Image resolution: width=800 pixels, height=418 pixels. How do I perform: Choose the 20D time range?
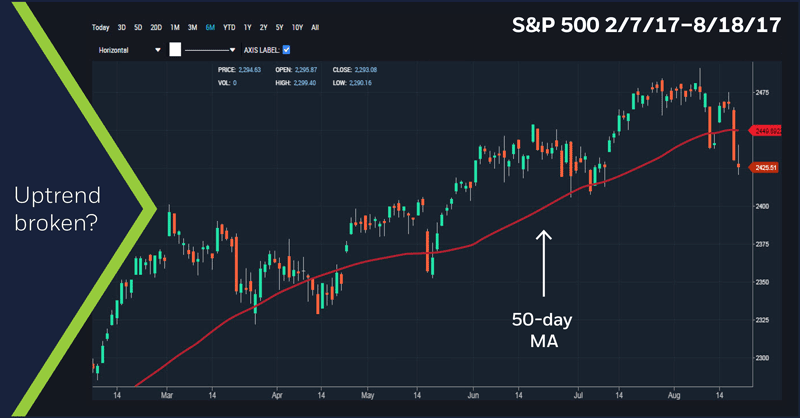[157, 27]
